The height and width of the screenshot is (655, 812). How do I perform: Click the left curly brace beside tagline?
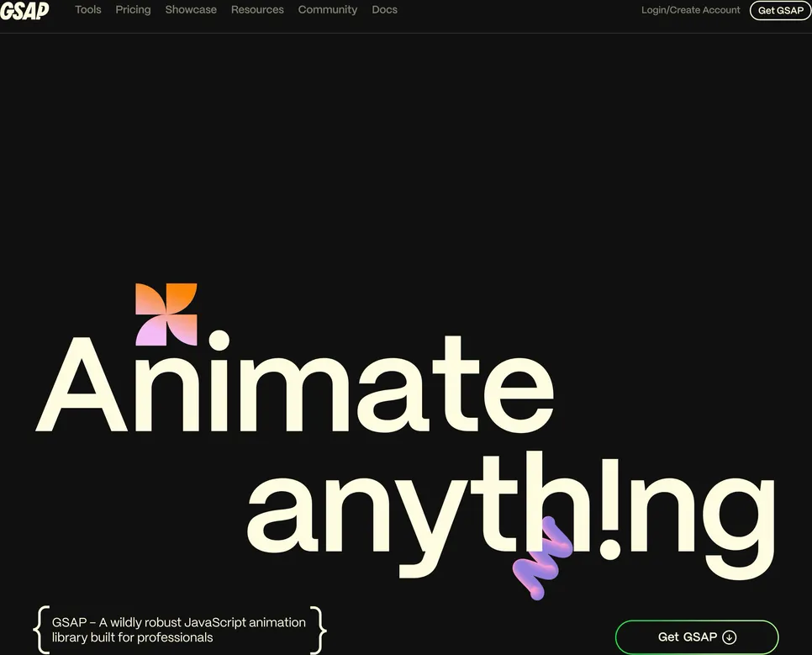point(39,630)
